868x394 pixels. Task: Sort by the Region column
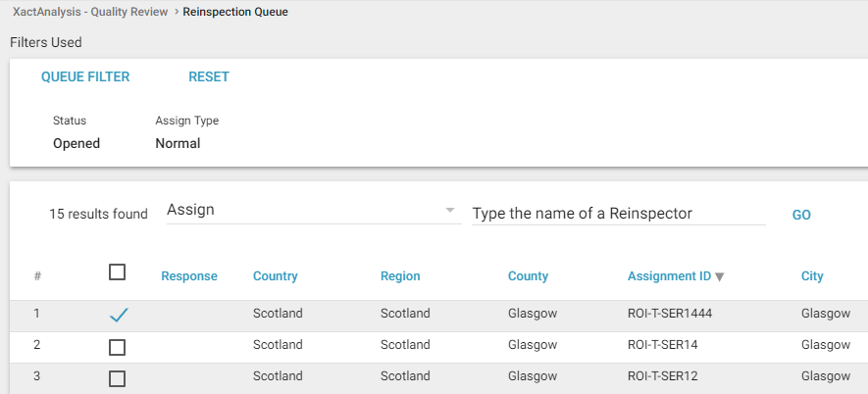point(400,276)
